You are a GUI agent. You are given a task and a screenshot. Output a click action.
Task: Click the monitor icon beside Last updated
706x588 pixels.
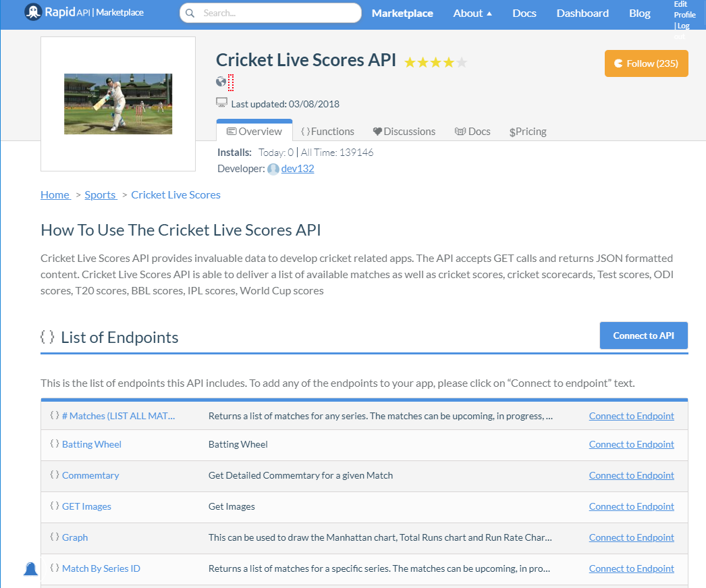point(221,103)
